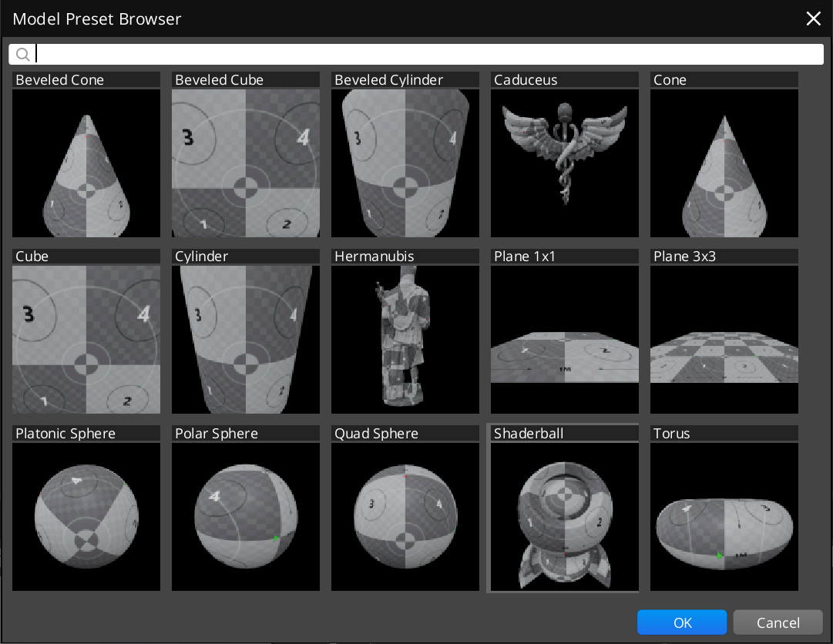
Task: Choose the Polar Sphere preset
Action: [x=246, y=517]
